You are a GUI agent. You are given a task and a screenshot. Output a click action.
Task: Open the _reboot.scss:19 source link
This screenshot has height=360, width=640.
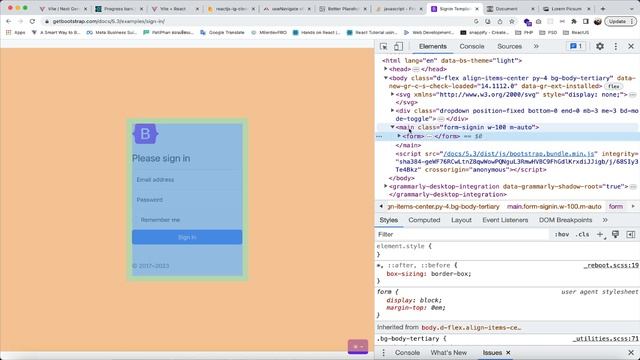[611, 265]
